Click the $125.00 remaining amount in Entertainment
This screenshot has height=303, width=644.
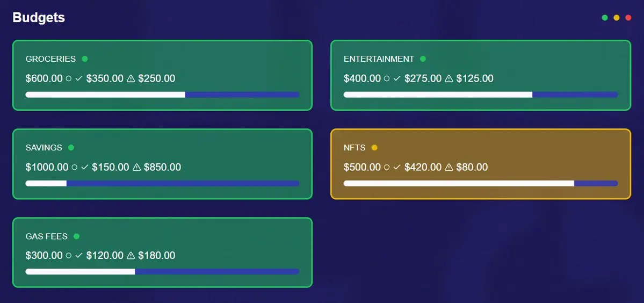click(x=475, y=78)
